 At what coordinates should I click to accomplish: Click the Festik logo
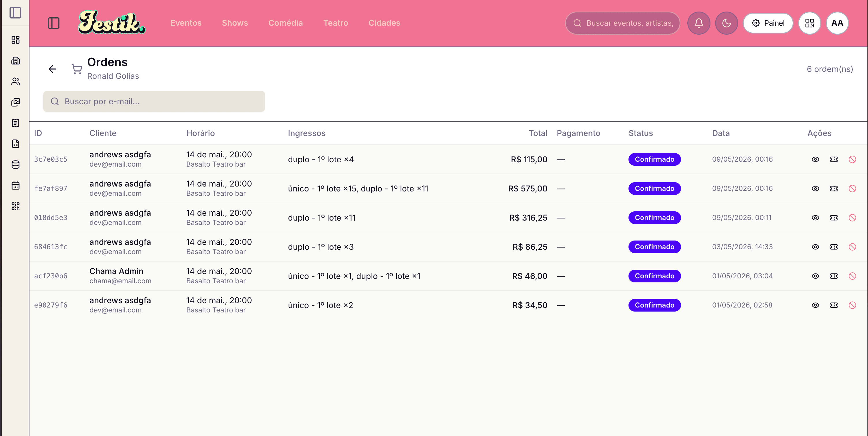pyautogui.click(x=112, y=22)
